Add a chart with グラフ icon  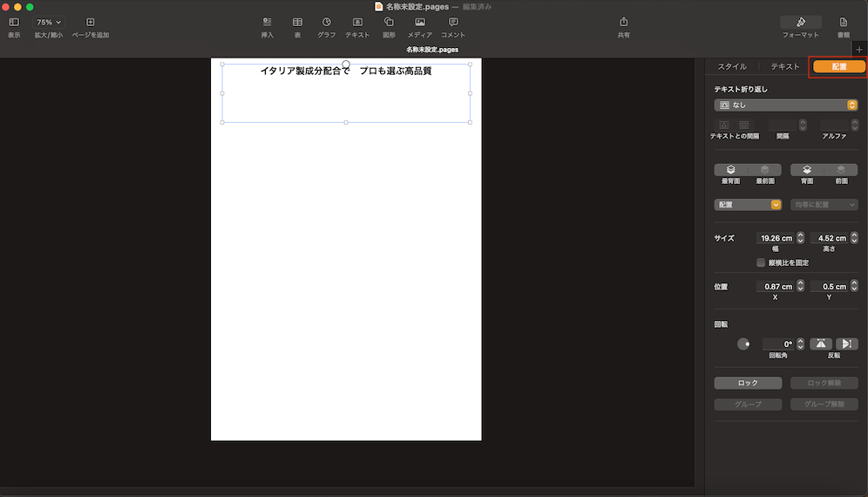[x=327, y=22]
